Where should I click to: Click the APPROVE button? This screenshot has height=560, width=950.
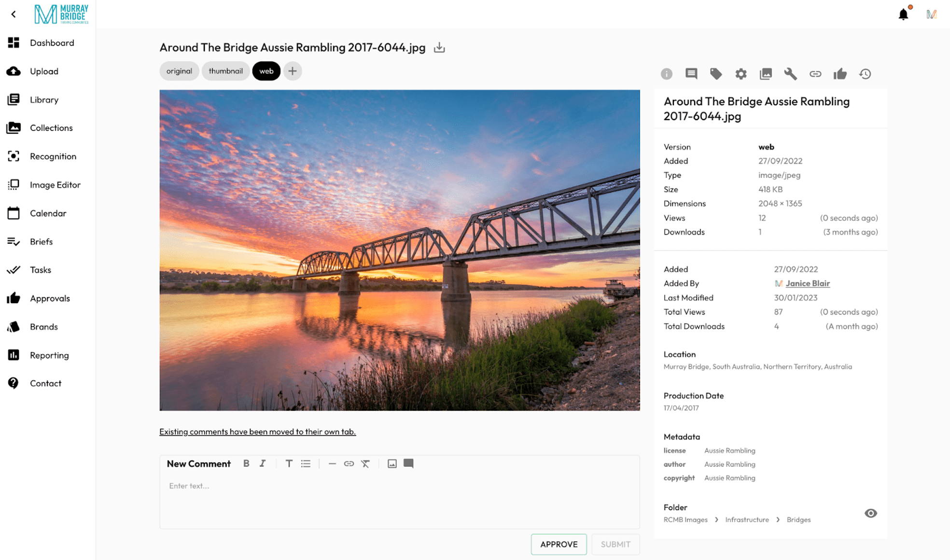pyautogui.click(x=559, y=544)
